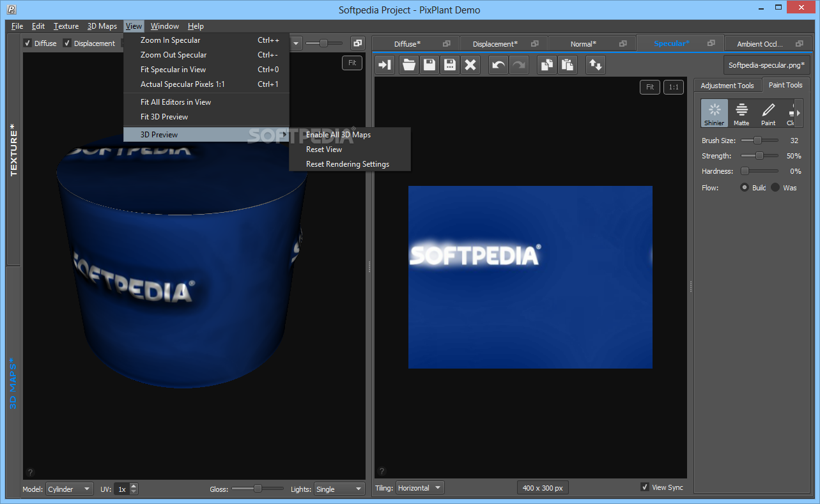Select the Paint pencil tool

tap(768, 113)
